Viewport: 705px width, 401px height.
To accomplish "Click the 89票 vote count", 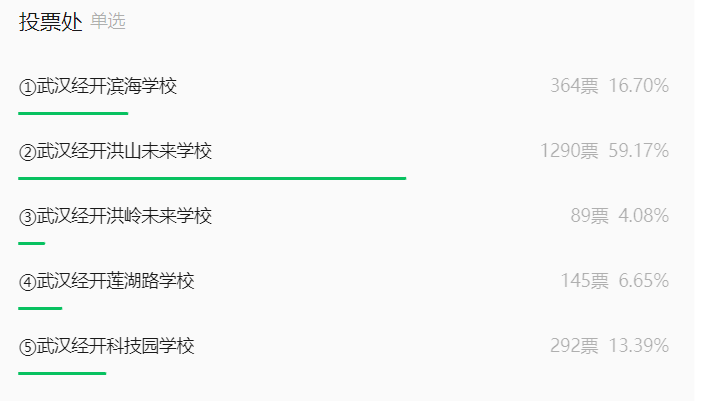I will 589,216.
